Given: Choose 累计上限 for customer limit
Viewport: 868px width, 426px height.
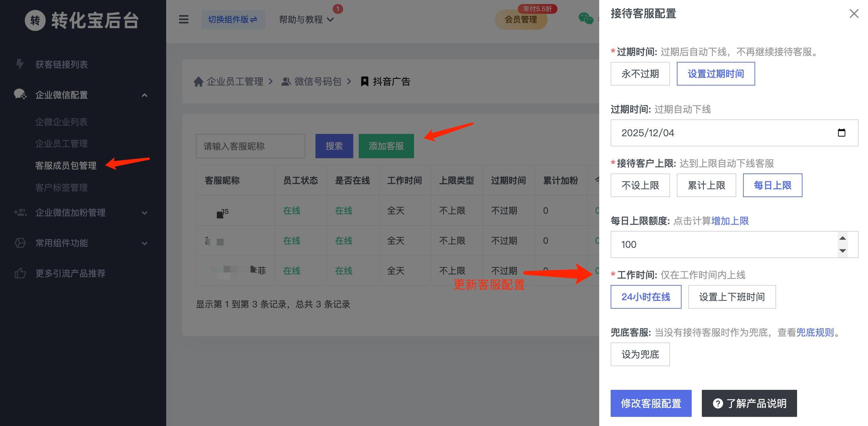Looking at the screenshot, I should (x=706, y=185).
